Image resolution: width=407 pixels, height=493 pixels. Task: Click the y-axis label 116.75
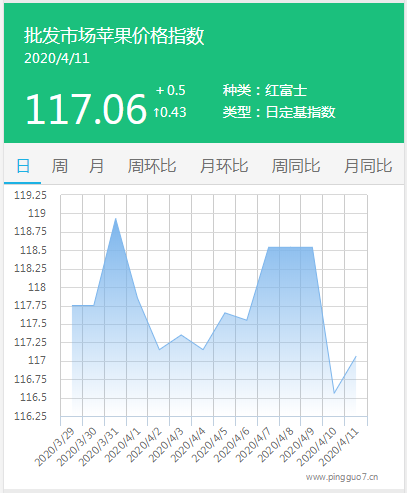tap(30, 379)
